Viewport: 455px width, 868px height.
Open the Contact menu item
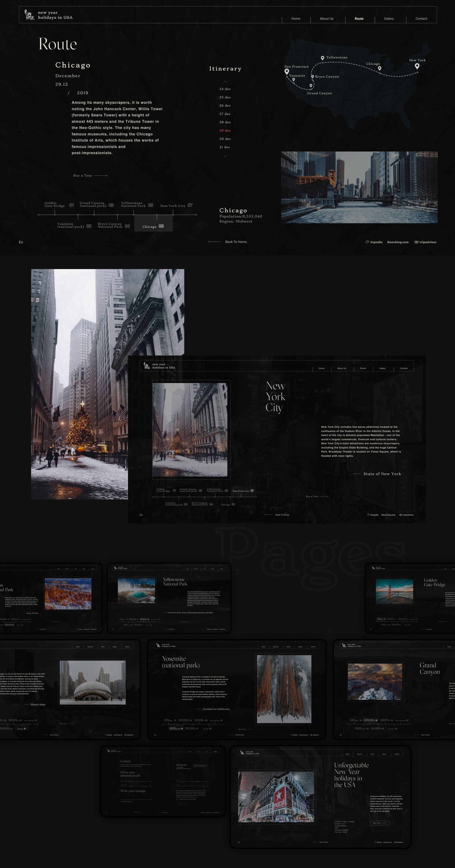pos(421,19)
